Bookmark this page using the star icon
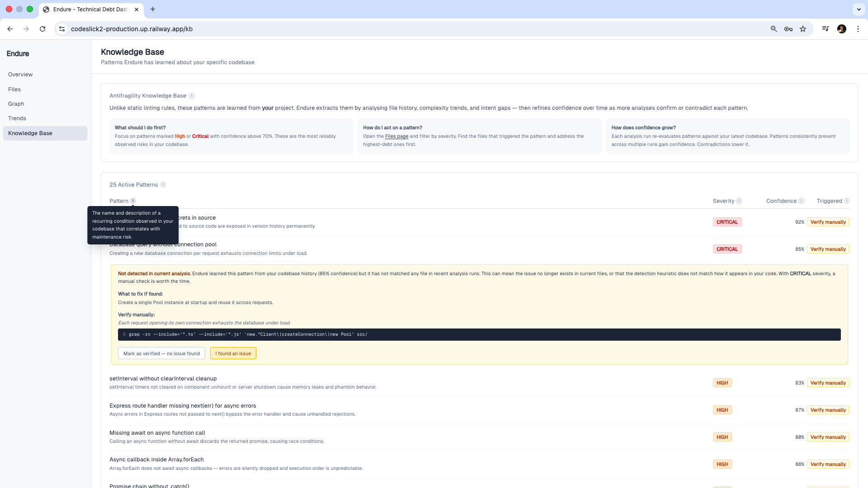Image resolution: width=868 pixels, height=488 pixels. pyautogui.click(x=803, y=28)
